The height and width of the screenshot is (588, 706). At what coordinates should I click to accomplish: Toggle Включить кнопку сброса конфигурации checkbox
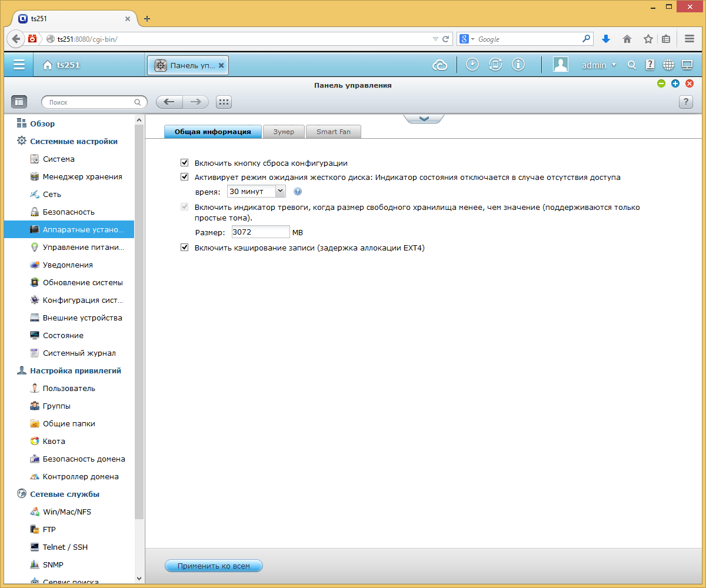pyautogui.click(x=185, y=163)
